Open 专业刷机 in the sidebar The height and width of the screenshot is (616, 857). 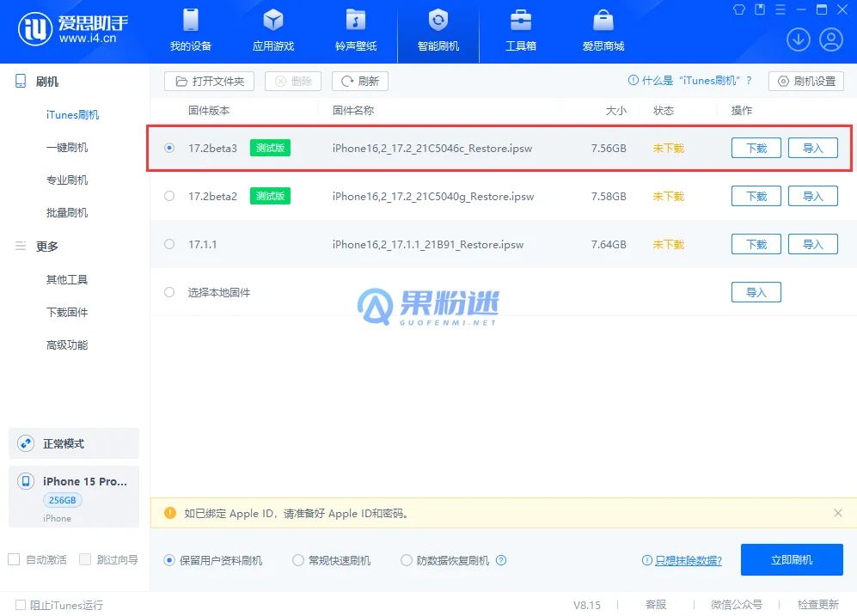tap(67, 180)
